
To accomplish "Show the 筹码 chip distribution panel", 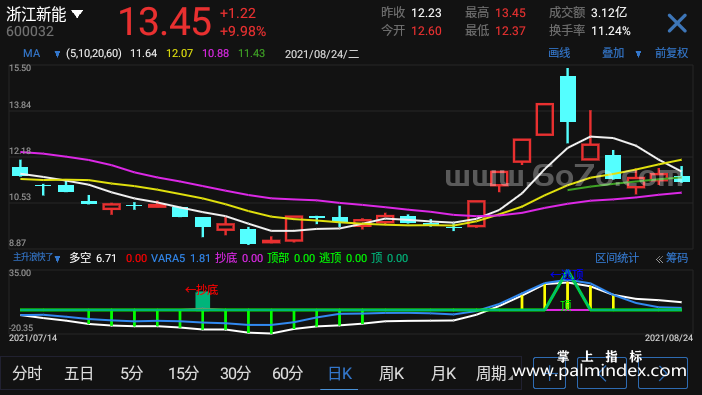I will [672, 258].
